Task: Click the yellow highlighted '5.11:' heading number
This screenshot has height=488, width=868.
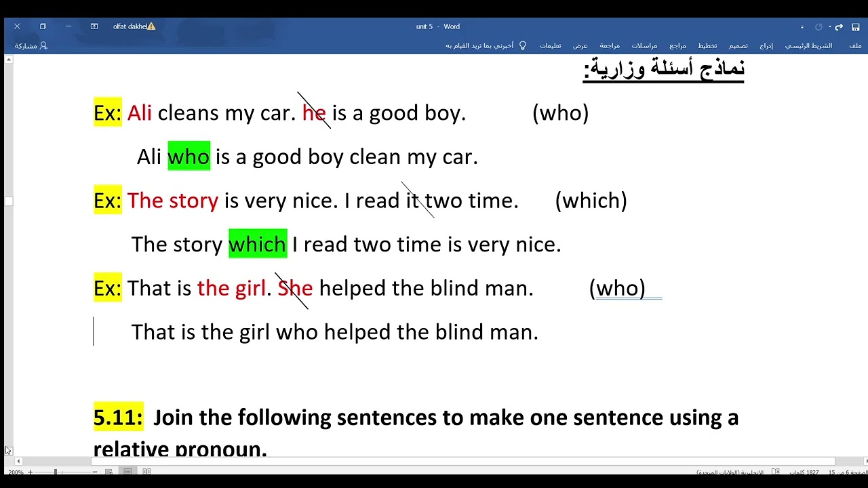Action: [118, 418]
